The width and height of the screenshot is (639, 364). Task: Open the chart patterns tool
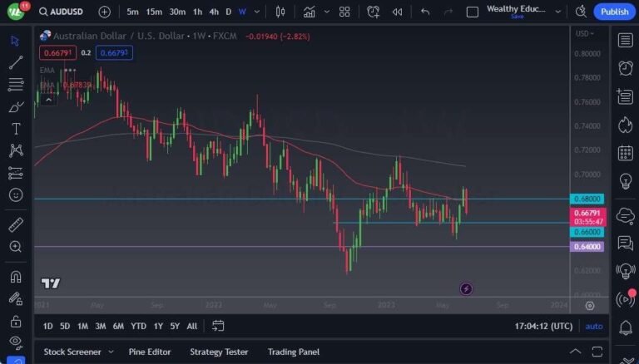point(16,150)
